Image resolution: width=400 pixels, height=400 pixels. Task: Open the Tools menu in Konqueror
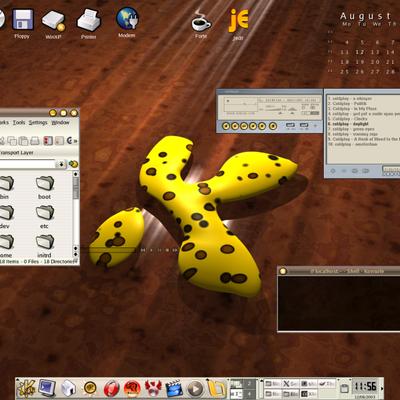tap(19, 123)
